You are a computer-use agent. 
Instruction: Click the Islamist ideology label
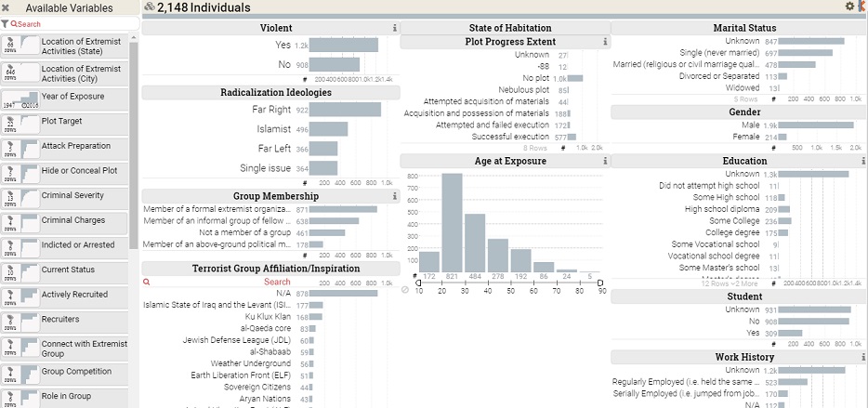tap(273, 129)
